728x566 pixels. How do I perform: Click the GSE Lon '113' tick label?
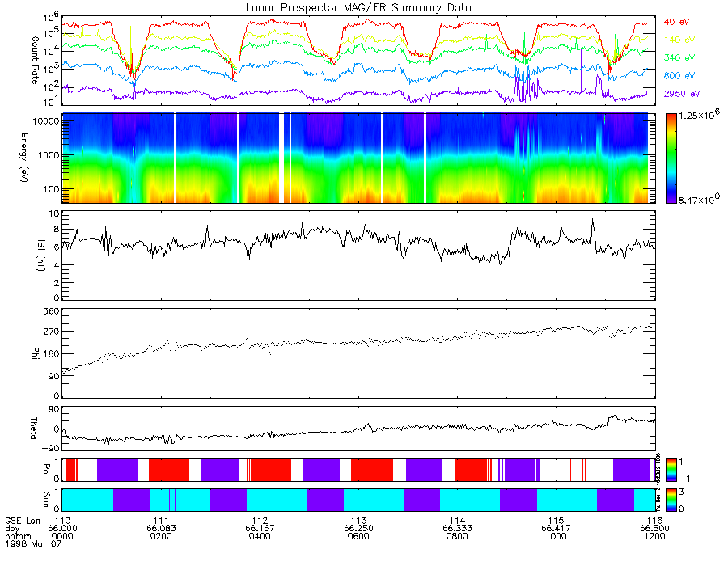[358, 521]
